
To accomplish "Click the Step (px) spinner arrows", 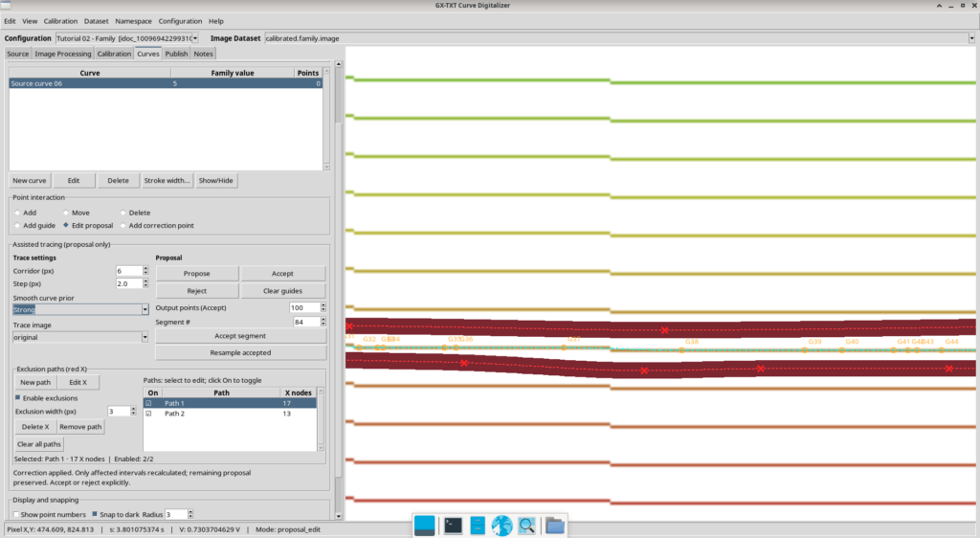I will coord(145,283).
